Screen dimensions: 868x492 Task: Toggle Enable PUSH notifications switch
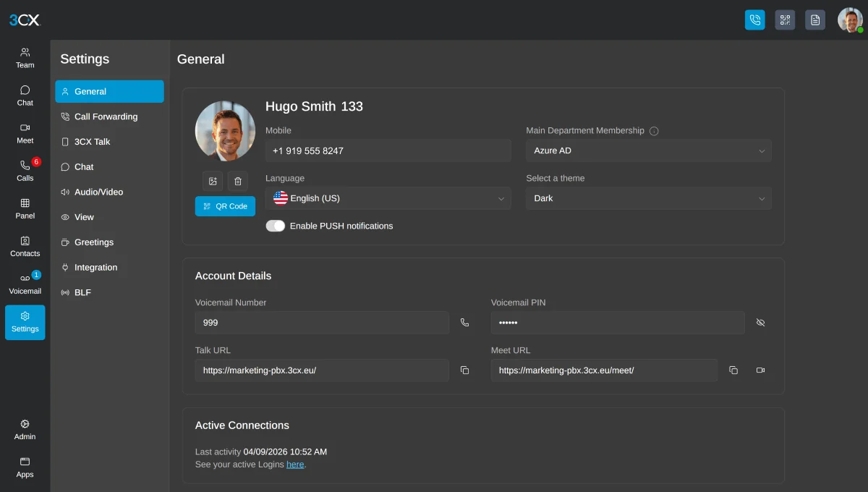(276, 226)
